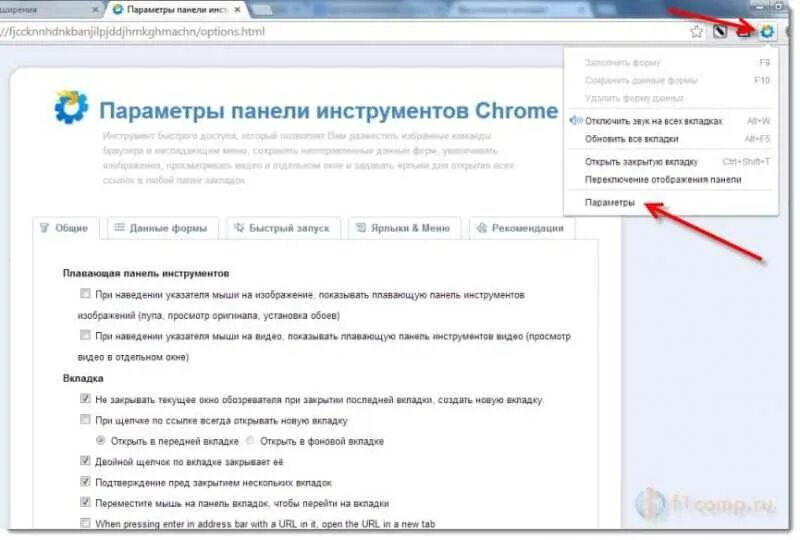Switch to the 'Параметры панели инст' browser tab
Viewport: 800px width, 540px height.
click(x=176, y=10)
